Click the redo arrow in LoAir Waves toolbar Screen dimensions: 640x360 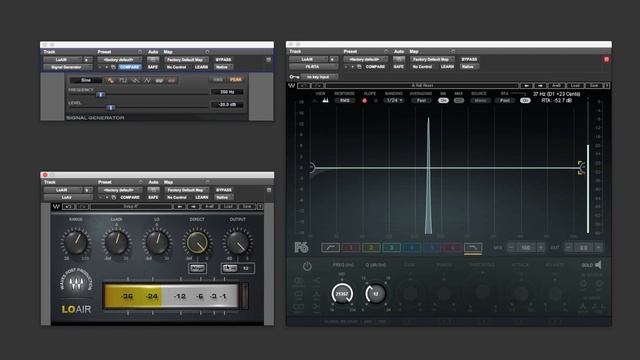82,207
